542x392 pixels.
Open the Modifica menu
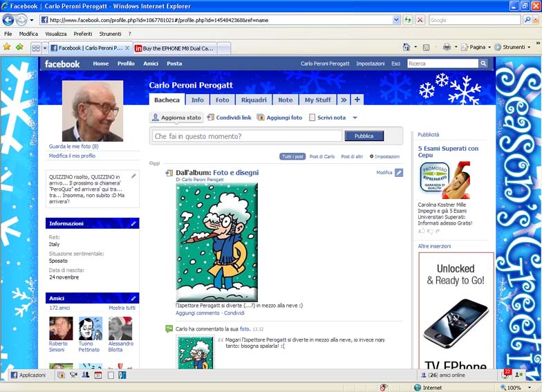(x=28, y=34)
